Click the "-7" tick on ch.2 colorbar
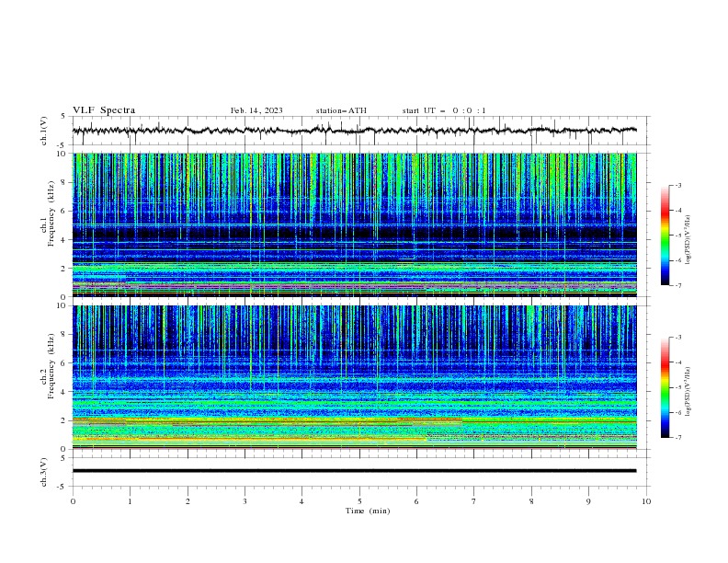The width and height of the screenshot is (728, 563). click(678, 438)
